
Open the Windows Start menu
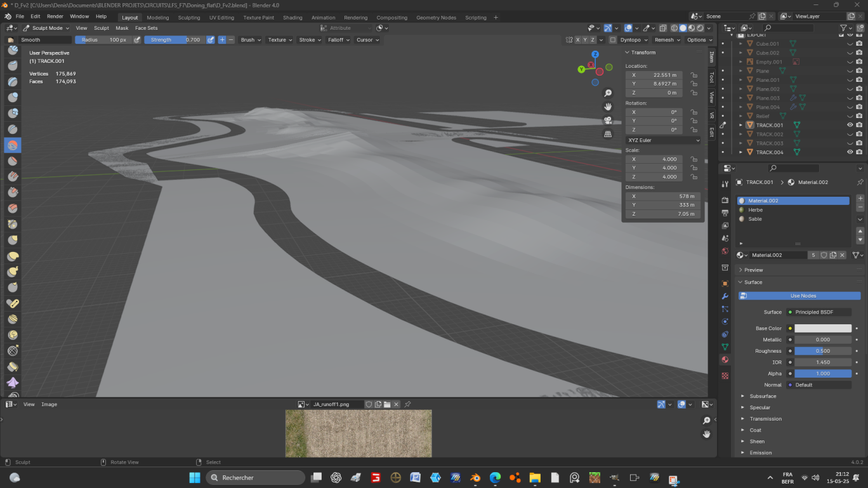point(194,478)
